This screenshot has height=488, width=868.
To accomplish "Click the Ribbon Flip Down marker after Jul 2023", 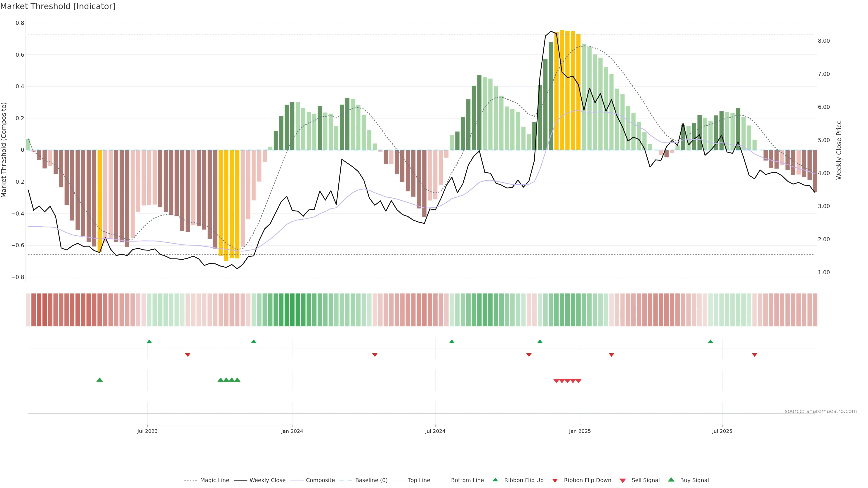I will (x=188, y=355).
